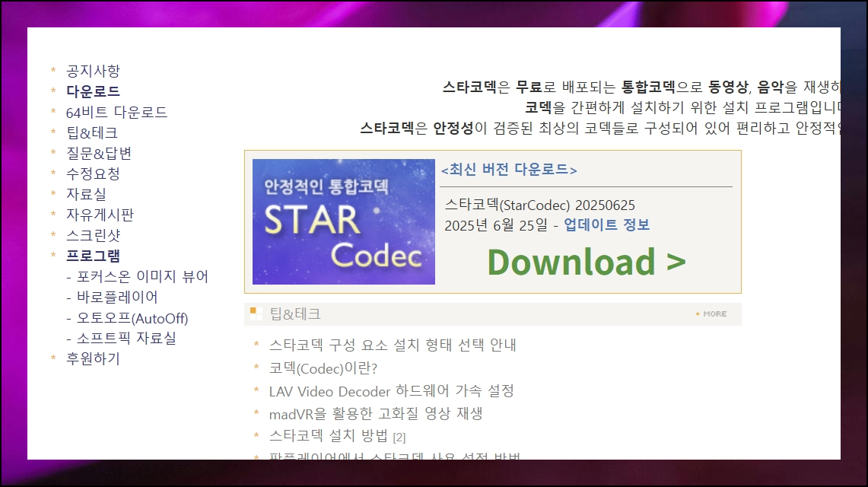Click the <최신 버전 다운로드> heading link
This screenshot has height=487, width=868.
coord(509,170)
